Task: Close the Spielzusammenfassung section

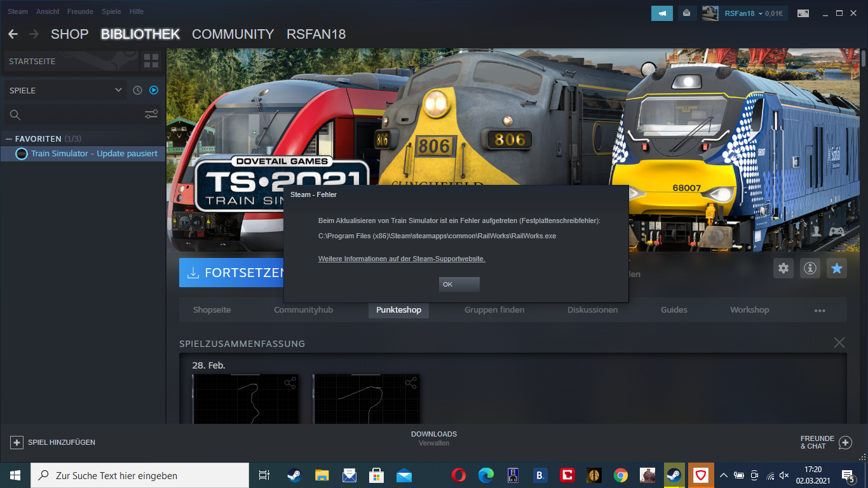Action: (x=839, y=343)
